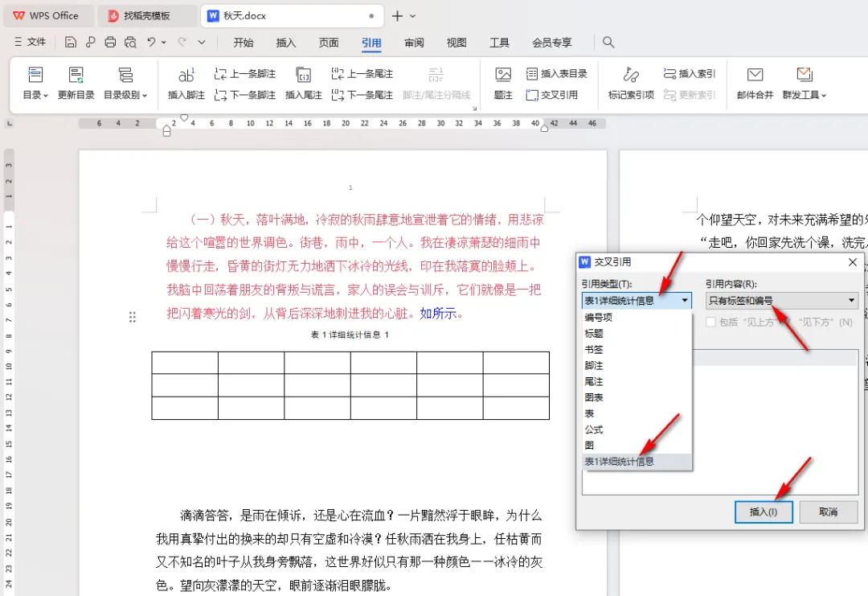
Task: Click 更新索引 in the ribbon
Action: [x=690, y=95]
